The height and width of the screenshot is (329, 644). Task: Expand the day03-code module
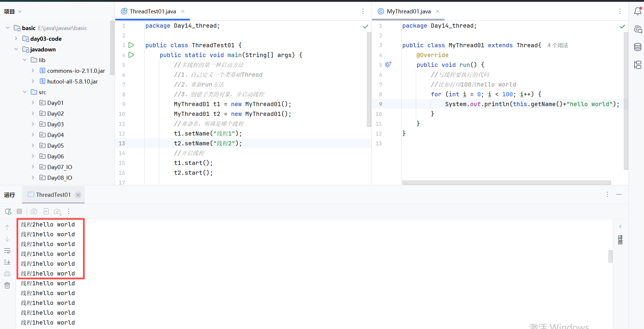coord(16,38)
